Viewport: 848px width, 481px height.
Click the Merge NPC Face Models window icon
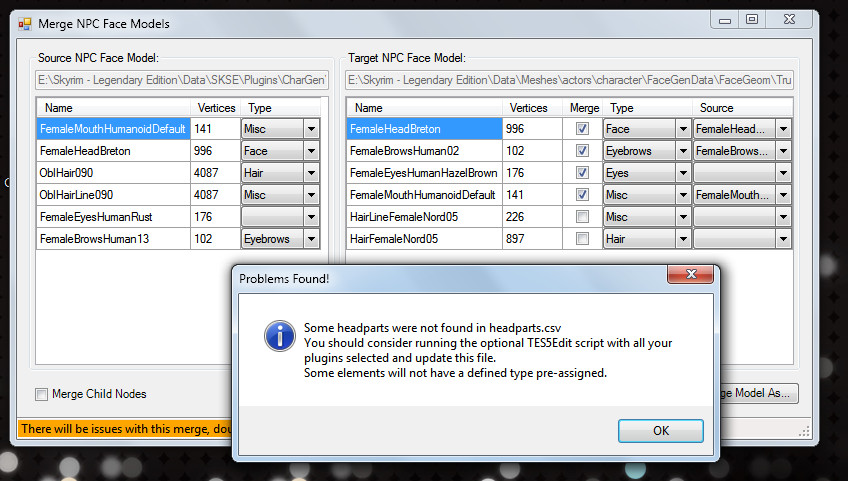[x=25, y=24]
